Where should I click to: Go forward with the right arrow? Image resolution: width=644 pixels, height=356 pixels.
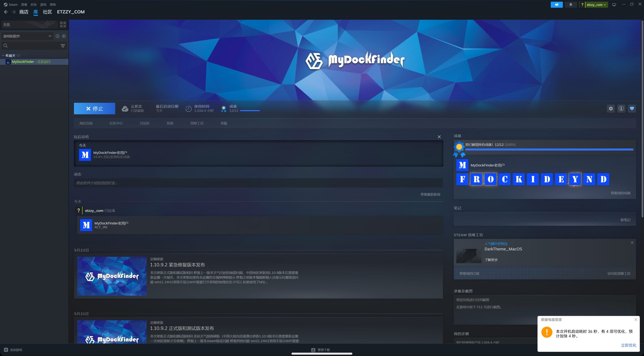click(14, 12)
